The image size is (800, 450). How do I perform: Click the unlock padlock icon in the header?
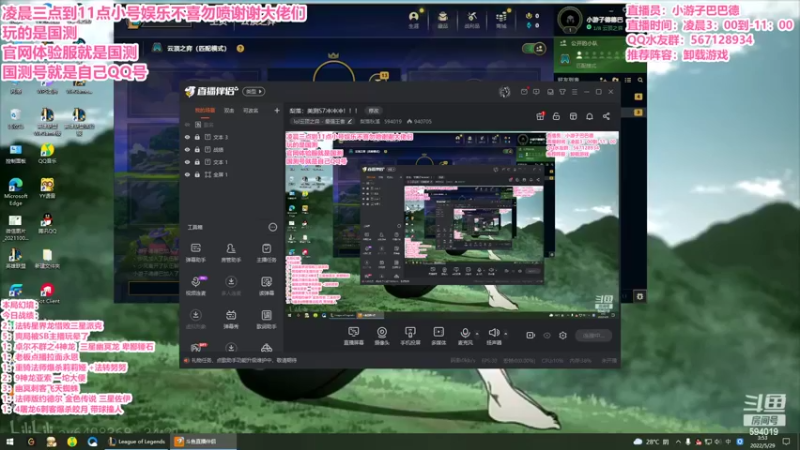pos(557,116)
